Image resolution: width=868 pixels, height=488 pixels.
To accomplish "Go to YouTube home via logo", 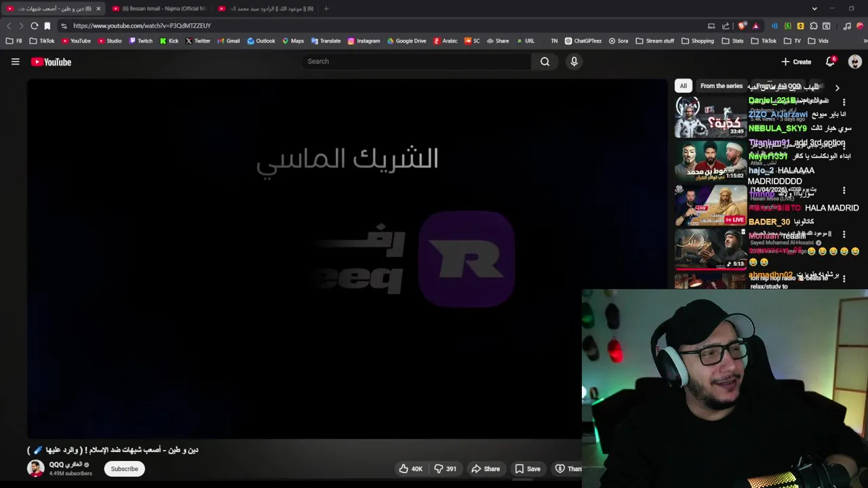I will [x=51, y=62].
